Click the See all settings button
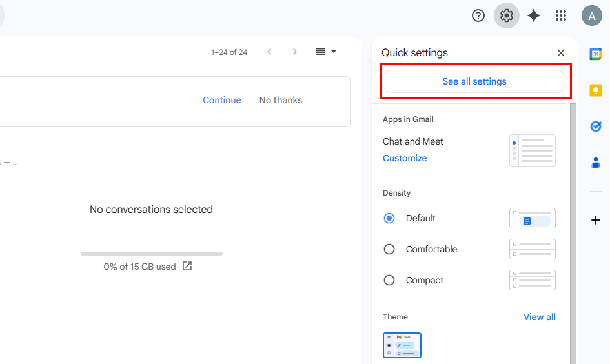610x364 pixels. [474, 81]
